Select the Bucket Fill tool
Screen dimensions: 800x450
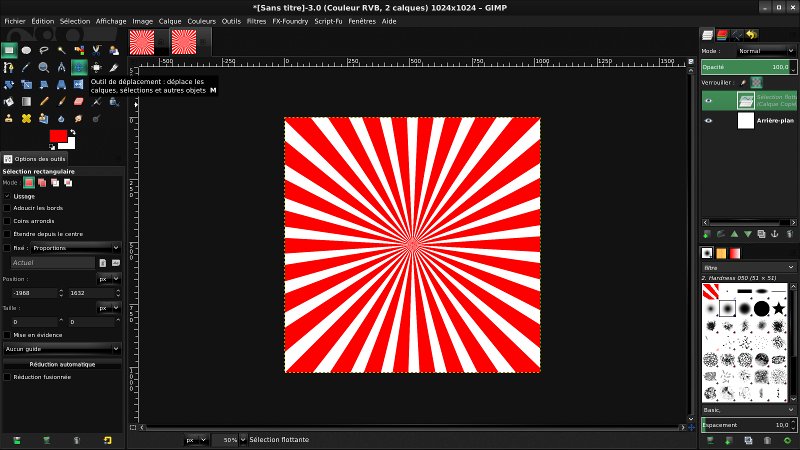(x=9, y=102)
